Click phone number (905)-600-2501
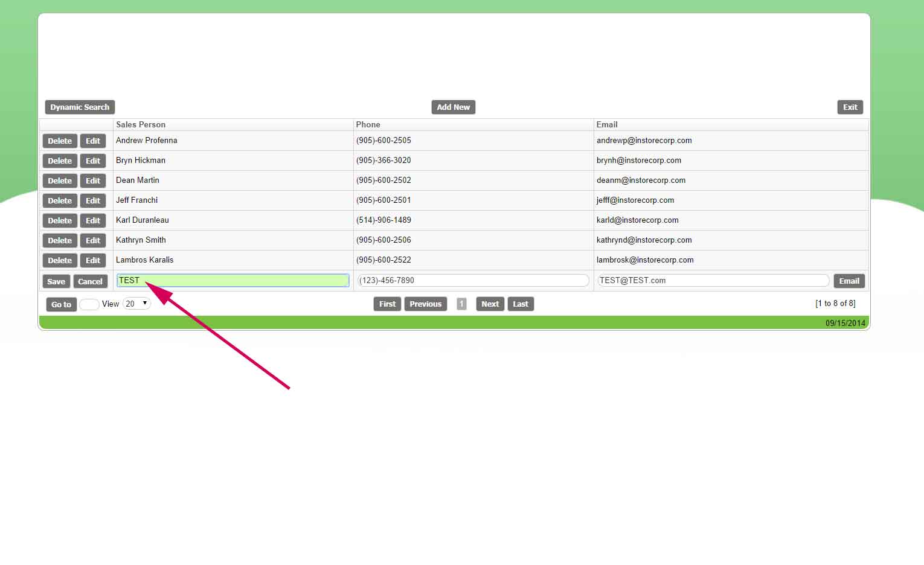Screen dimensions: 924x565 tap(384, 200)
